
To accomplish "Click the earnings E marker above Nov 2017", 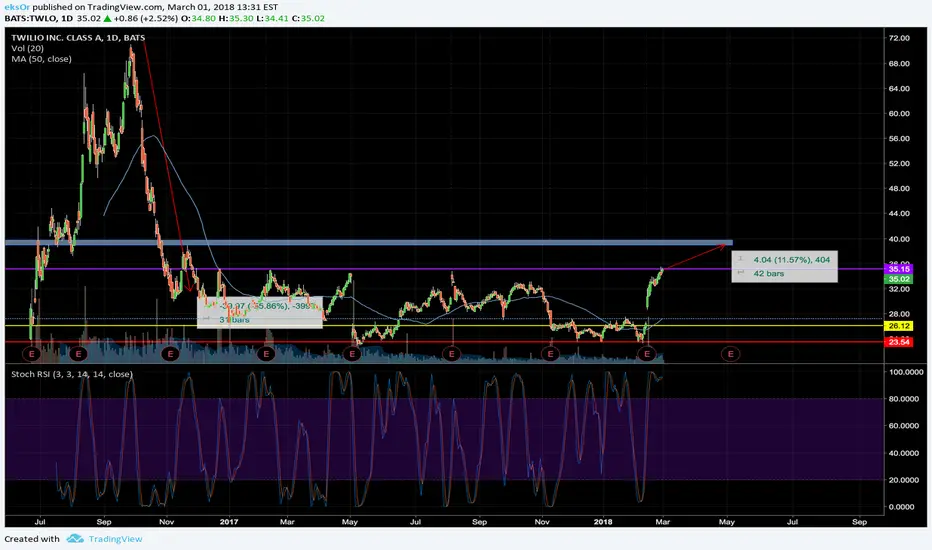I will (x=550, y=354).
